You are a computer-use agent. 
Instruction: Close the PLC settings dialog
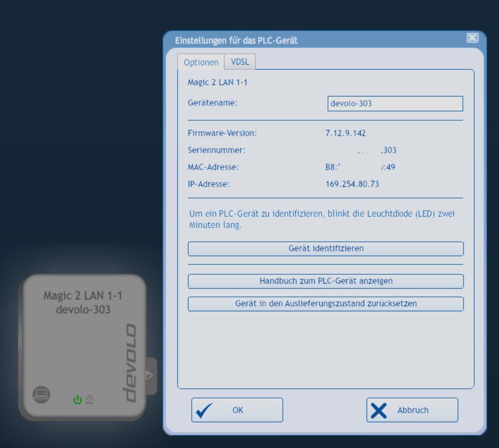[472, 38]
